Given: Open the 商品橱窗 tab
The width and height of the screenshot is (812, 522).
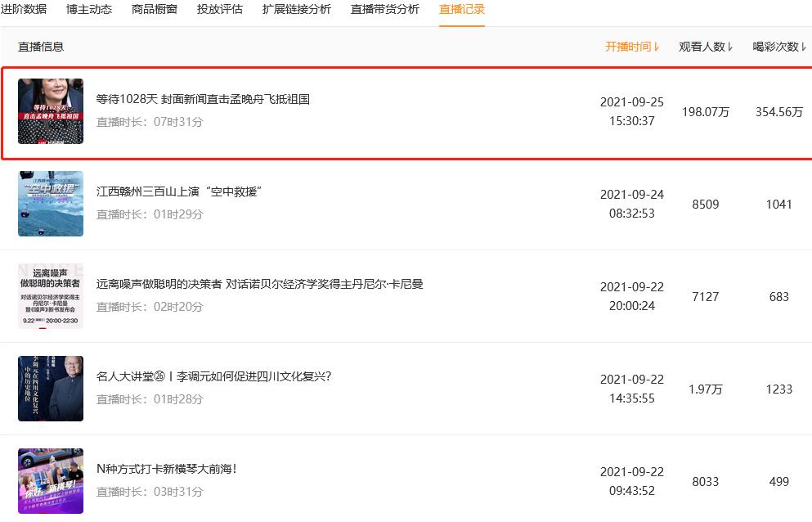Looking at the screenshot, I should point(155,9).
